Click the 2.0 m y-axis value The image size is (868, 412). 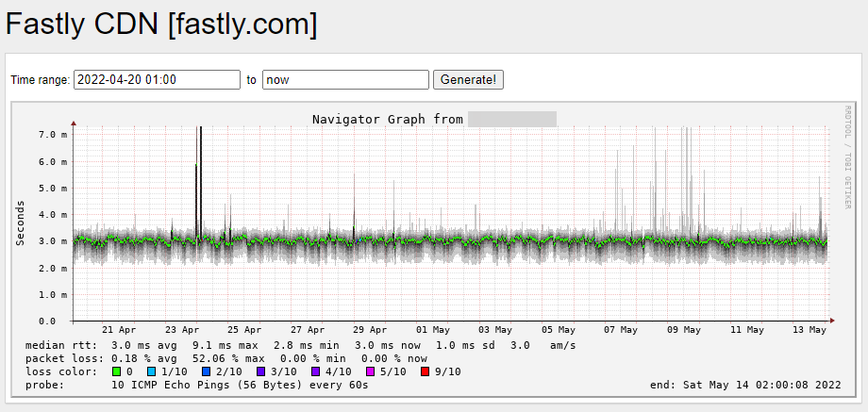(54, 268)
